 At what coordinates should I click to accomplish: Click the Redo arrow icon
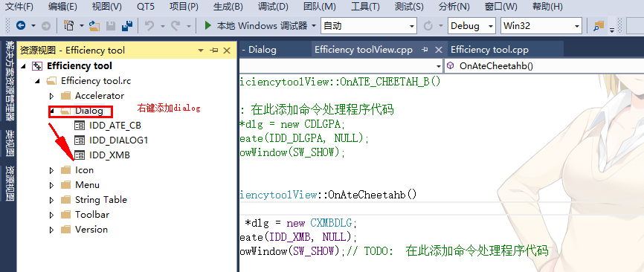[x=176, y=26]
